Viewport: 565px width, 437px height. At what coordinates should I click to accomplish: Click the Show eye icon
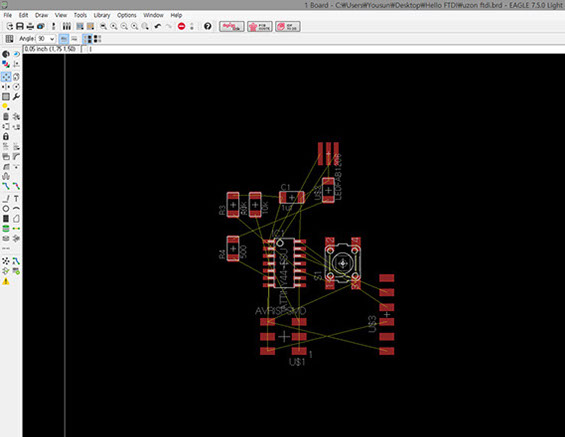click(16, 54)
